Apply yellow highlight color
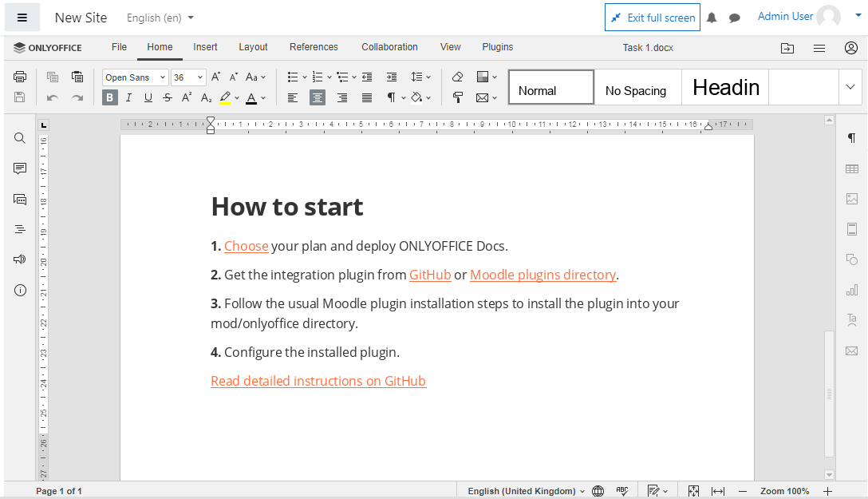Image resolution: width=868 pixels, height=499 pixels. 225,98
